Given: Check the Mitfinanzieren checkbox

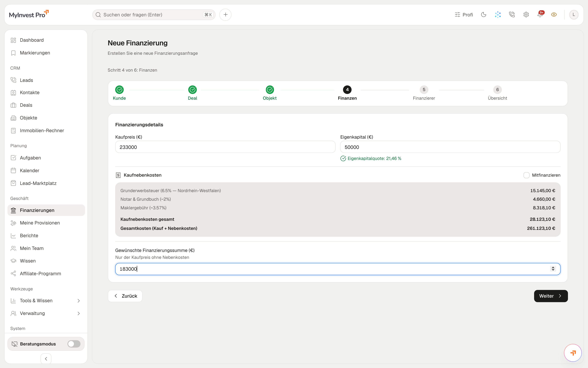Looking at the screenshot, I should click(526, 175).
